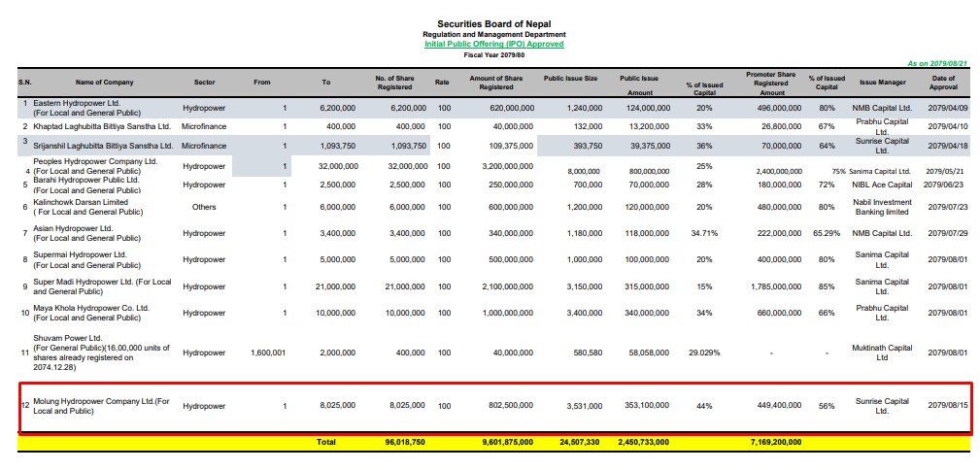Select Asian Hydropower's 34.71% issued capital value
Viewport: 980px width, 470px height.
click(x=704, y=233)
